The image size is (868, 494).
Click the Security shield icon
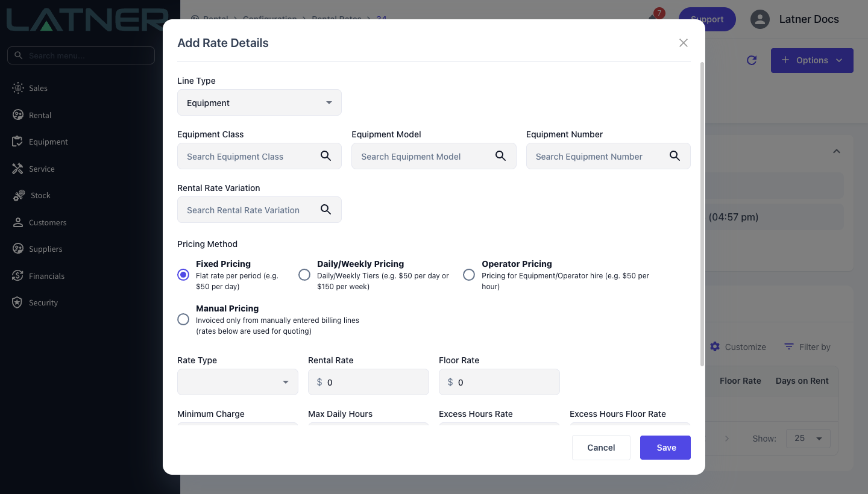17,302
